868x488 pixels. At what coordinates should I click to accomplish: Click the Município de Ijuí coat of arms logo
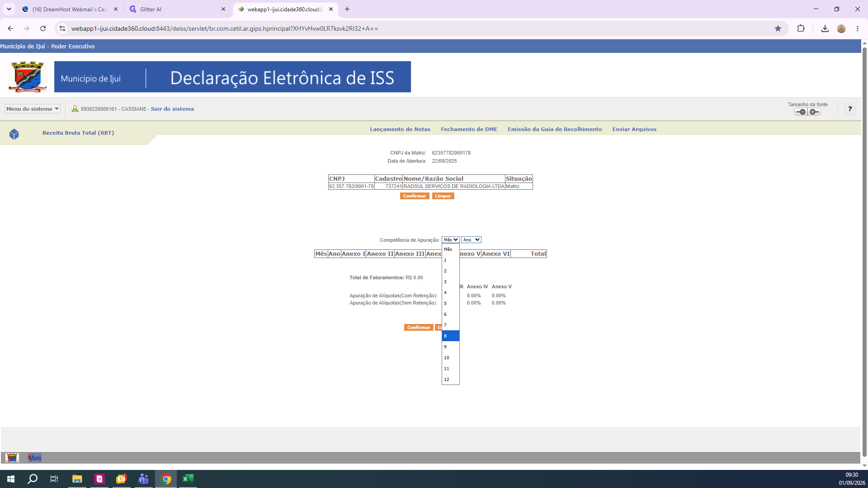[x=28, y=77]
